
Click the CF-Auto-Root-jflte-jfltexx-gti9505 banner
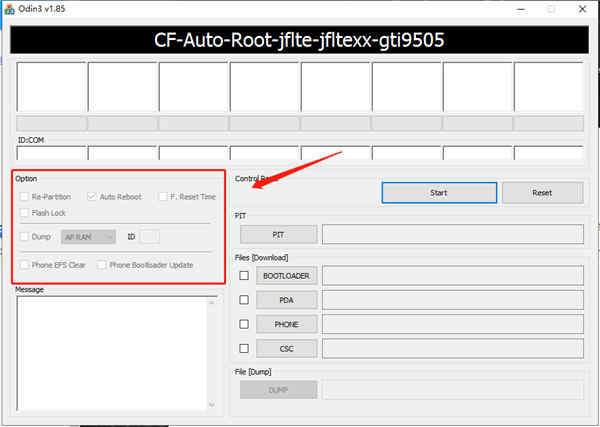point(299,40)
